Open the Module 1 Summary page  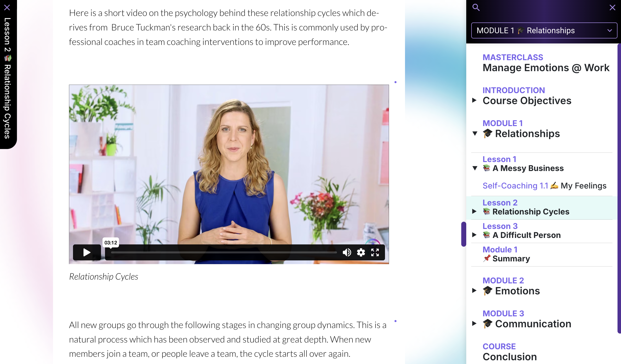point(506,254)
